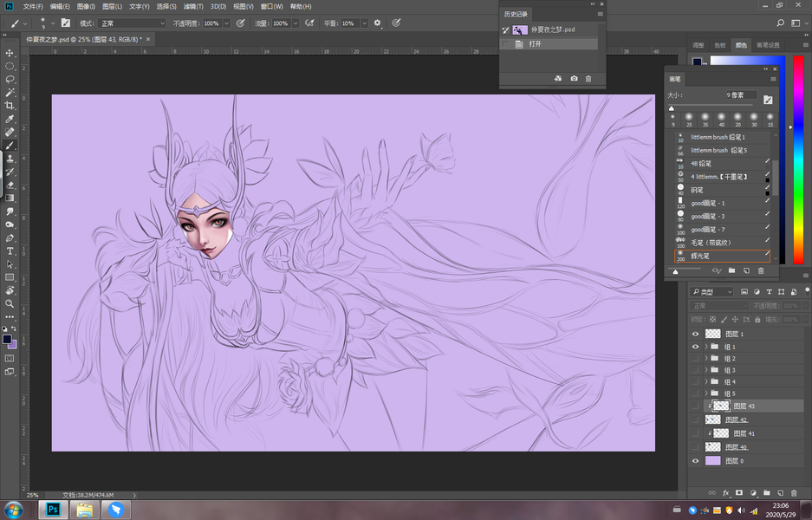The width and height of the screenshot is (812, 520).
Task: Show group 组 4 visibility box
Action: tap(695, 381)
